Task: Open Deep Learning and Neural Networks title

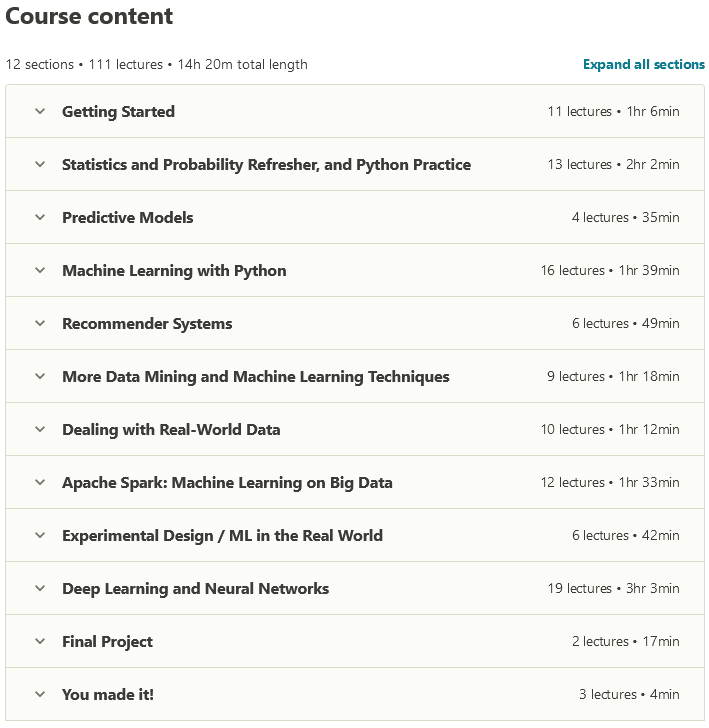Action: pos(195,588)
